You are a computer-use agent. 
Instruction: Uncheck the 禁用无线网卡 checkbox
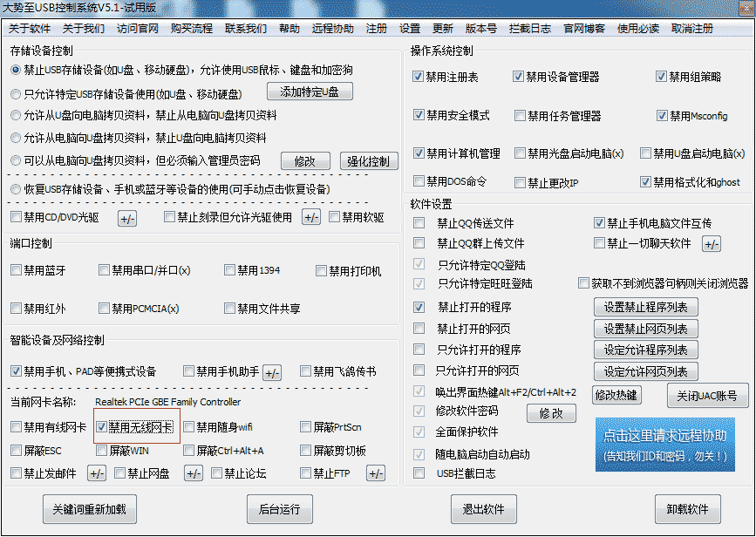tap(102, 427)
